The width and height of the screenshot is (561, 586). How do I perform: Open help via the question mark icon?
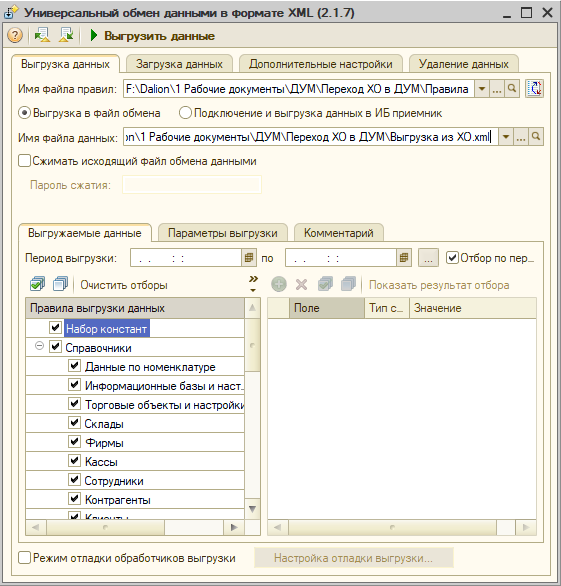pyautogui.click(x=15, y=36)
